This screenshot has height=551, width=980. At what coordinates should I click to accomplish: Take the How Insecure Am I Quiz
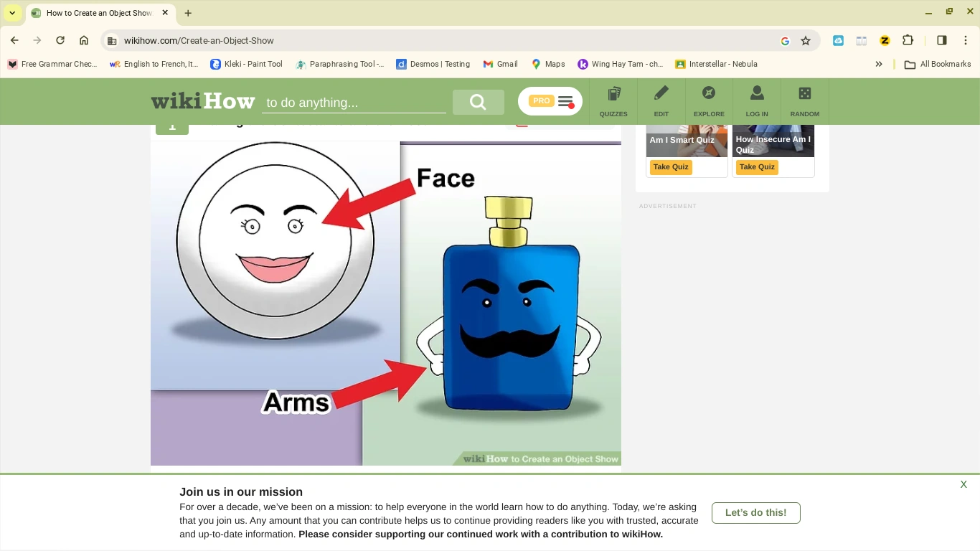(757, 167)
